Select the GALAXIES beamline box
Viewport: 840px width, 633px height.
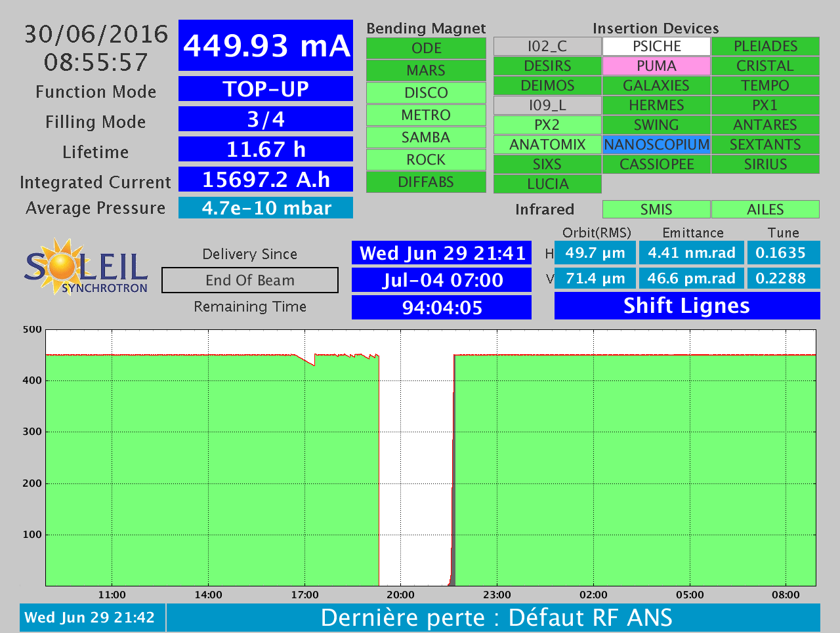(656, 85)
